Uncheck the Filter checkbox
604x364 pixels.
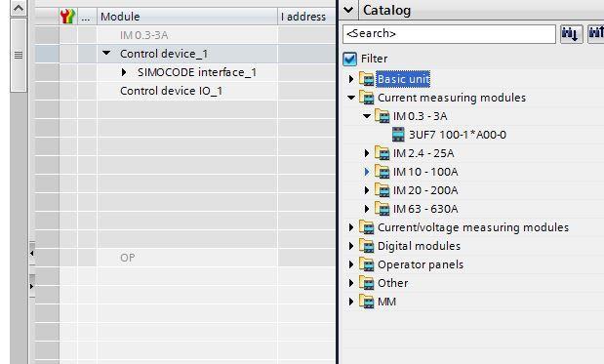[x=349, y=59]
